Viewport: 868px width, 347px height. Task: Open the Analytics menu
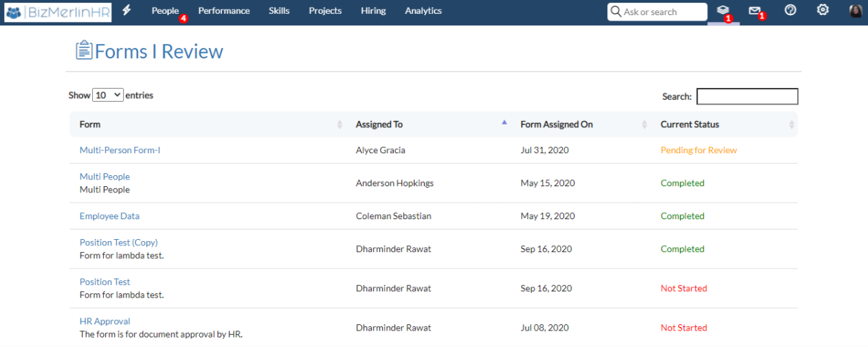423,11
